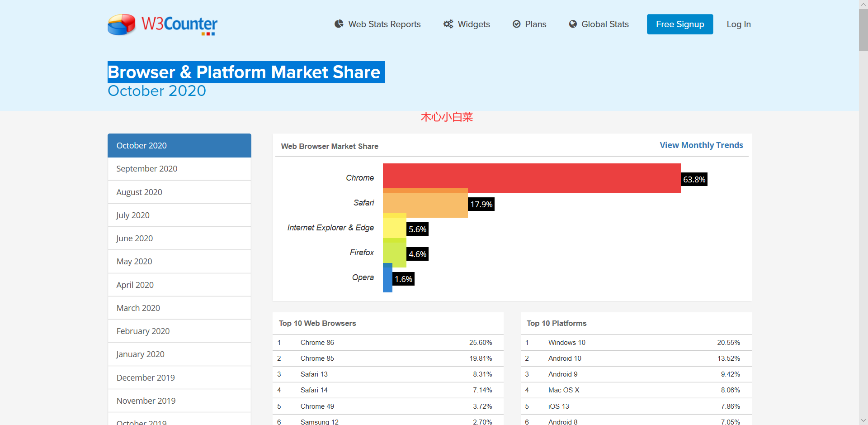Click the 17.9% Safari value label

pos(481,205)
